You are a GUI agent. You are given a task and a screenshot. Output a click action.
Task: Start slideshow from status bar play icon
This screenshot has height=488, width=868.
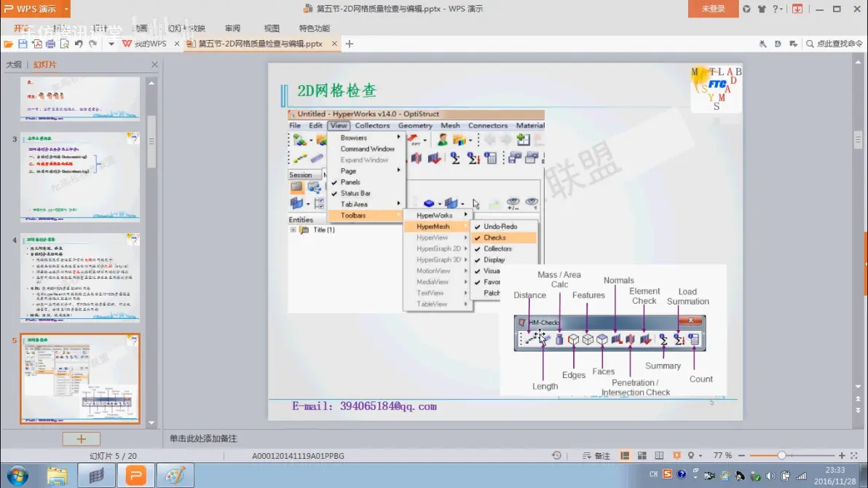(x=676, y=456)
